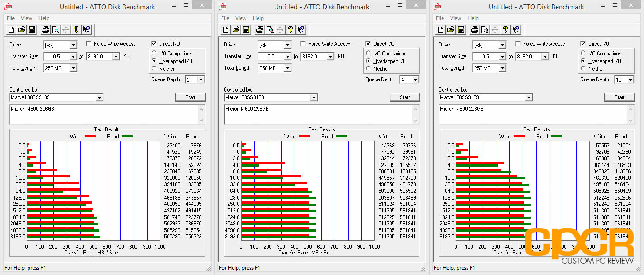Click What's This pointer-help icon in middle window

pyautogui.click(x=301, y=30)
